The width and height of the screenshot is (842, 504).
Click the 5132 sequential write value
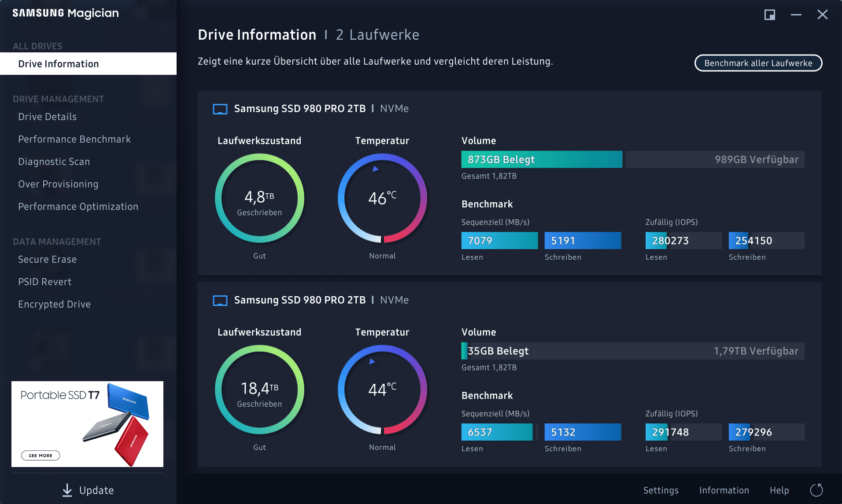(x=563, y=432)
